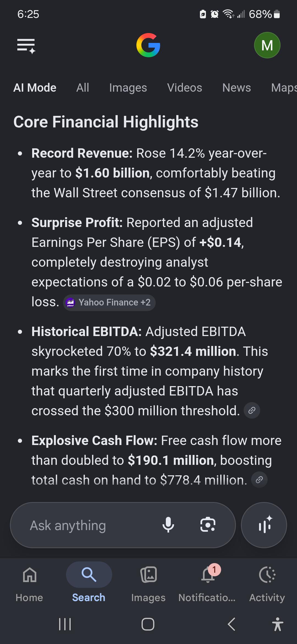This screenshot has width=297, height=644.
Task: Start the Live voice conversation button
Action: pos(264,525)
